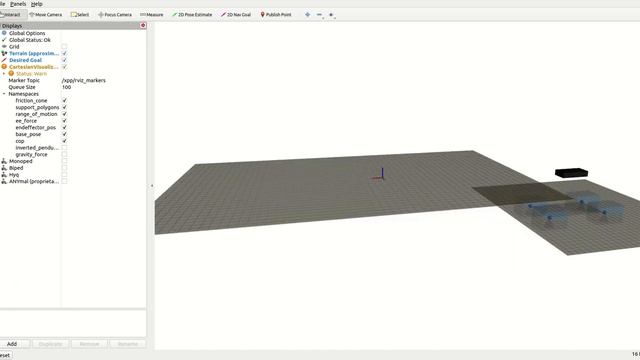Uncheck the endeffector_pos namespace
Screen dimensions: 640x360
64,127
